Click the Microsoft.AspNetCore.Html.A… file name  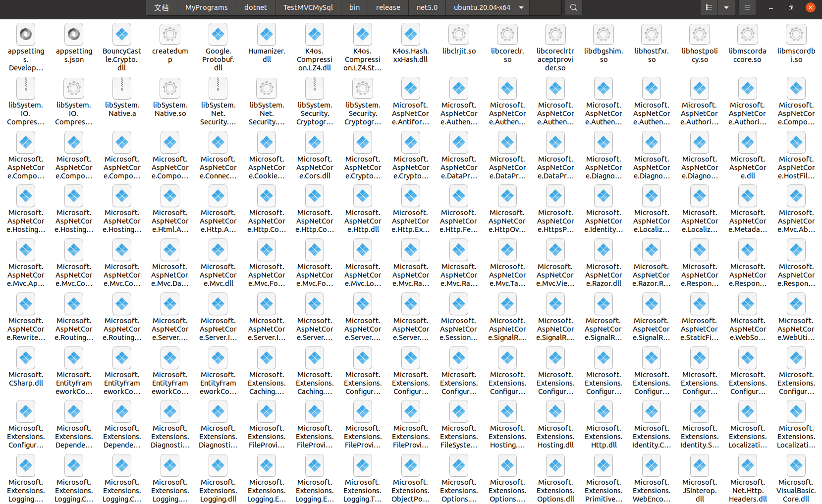click(170, 221)
